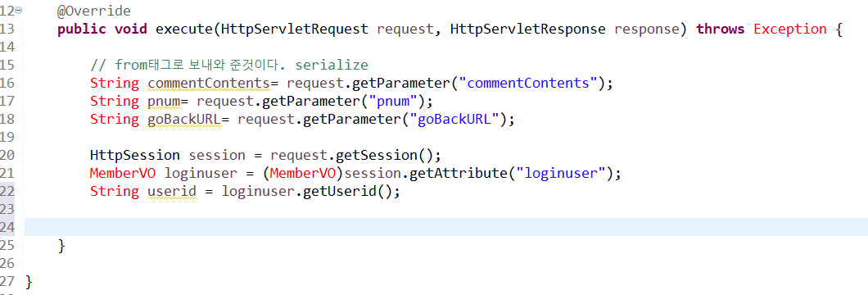Screen dimensions: 868x295
Task: Click MemberVO type at start of line 21
Action: click(x=123, y=173)
